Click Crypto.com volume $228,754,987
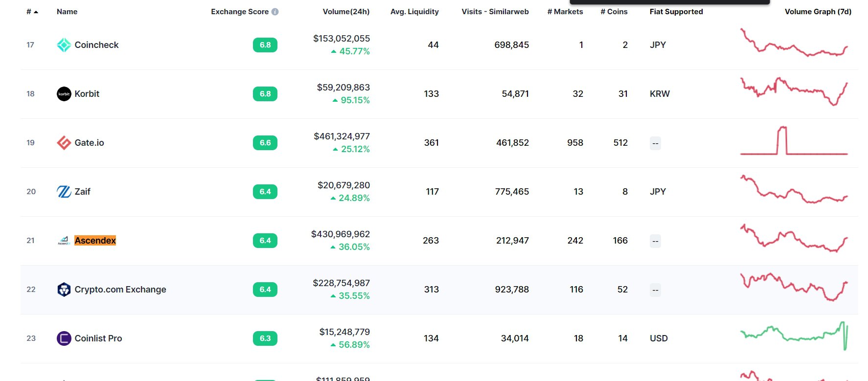868x381 pixels. click(342, 283)
